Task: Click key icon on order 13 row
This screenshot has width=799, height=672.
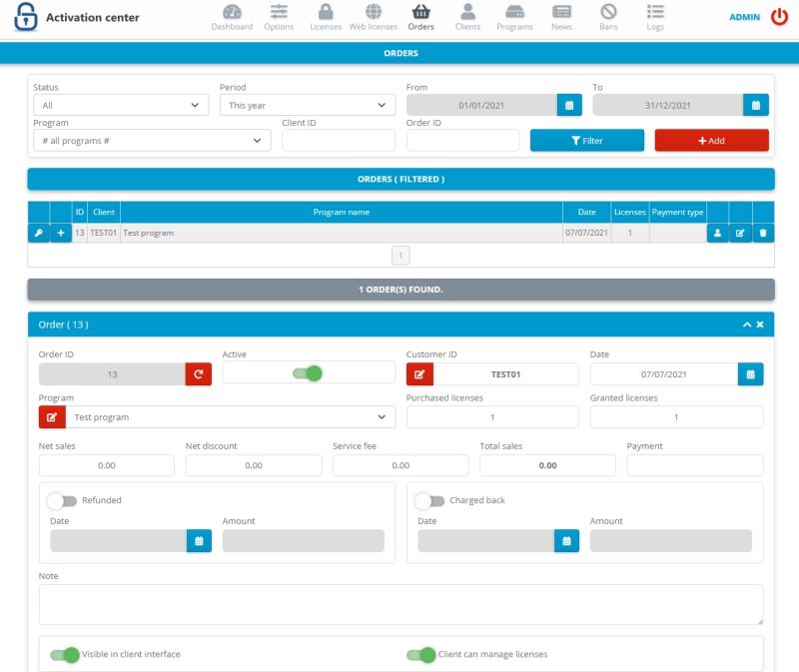Action: pos(39,233)
